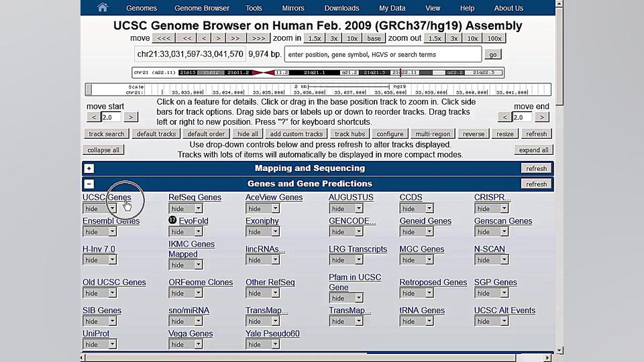This screenshot has height=362, width=644.
Task: Refresh the Mapping and Sequencing section
Action: click(537, 168)
